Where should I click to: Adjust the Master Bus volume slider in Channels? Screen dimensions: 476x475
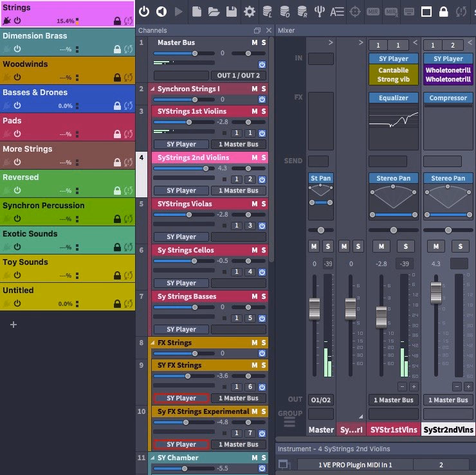[x=184, y=53]
